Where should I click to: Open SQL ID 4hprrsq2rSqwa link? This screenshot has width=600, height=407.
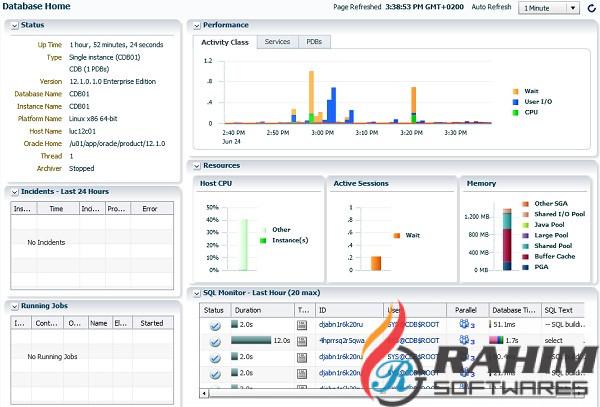(343, 341)
